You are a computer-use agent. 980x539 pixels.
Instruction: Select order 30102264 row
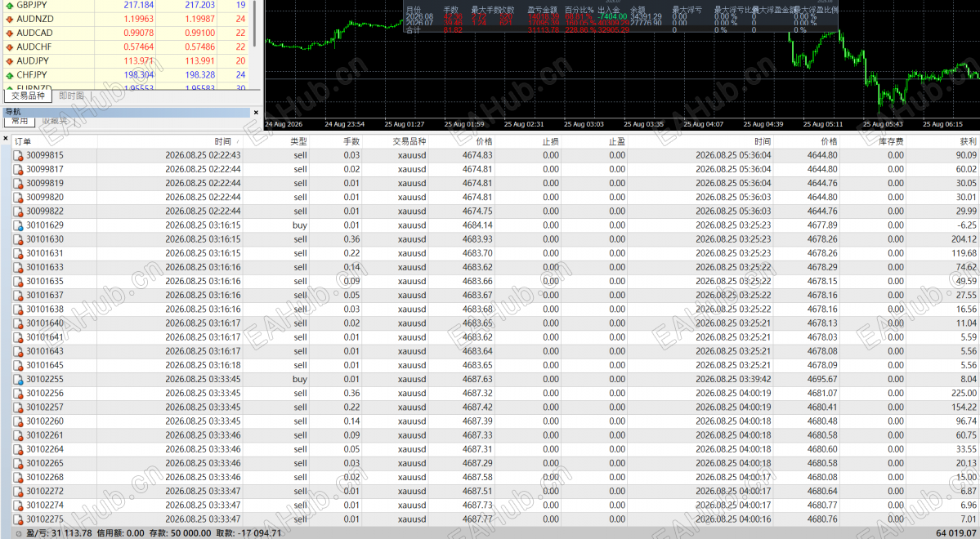point(495,449)
